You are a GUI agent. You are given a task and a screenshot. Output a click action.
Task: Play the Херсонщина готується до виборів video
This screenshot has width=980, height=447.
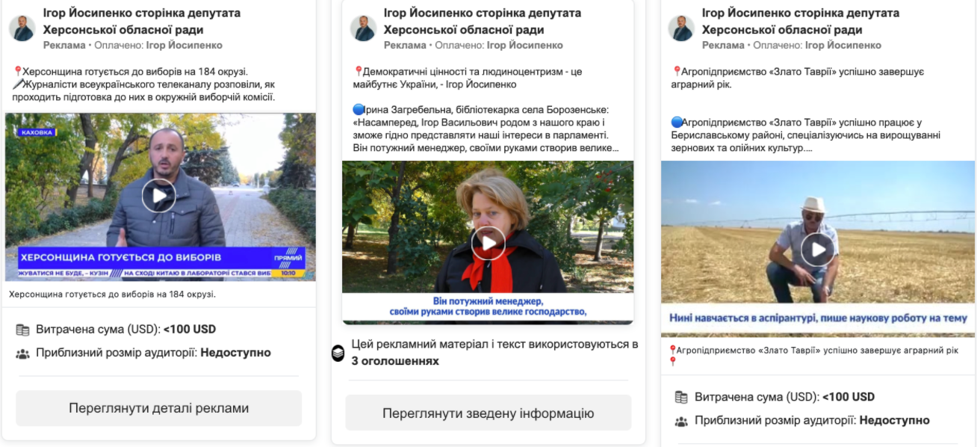click(158, 196)
